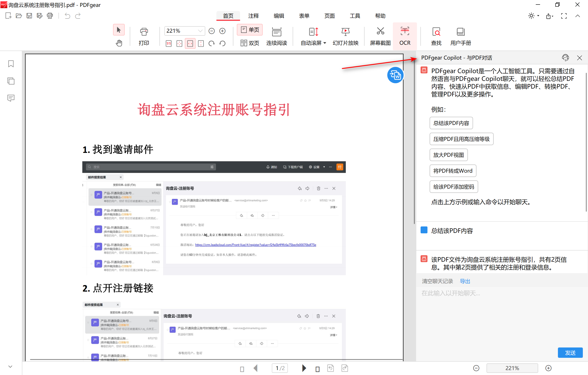The height and width of the screenshot is (375, 588).
Task: Open the bookmarks sidebar panel
Action: pyautogui.click(x=11, y=64)
